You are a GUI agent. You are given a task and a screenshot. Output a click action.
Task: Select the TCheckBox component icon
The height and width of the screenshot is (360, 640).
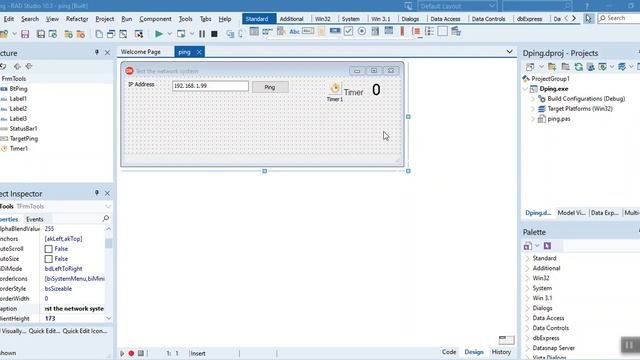click(x=348, y=31)
